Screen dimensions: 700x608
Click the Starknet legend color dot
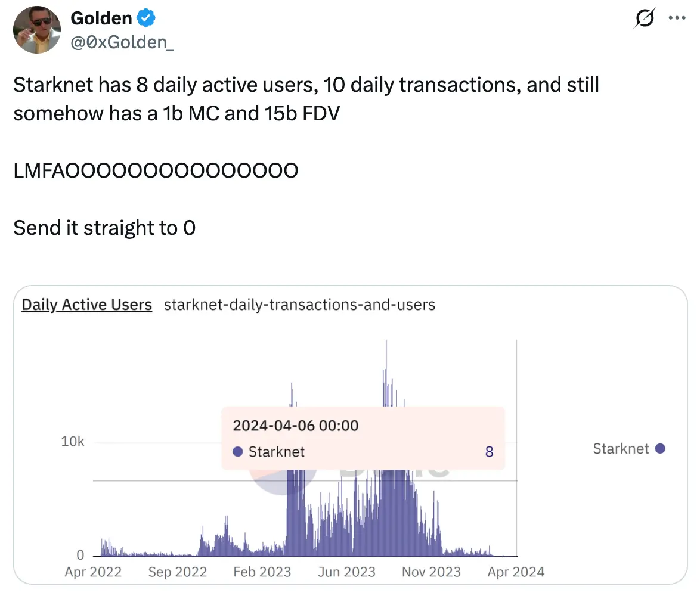point(660,449)
